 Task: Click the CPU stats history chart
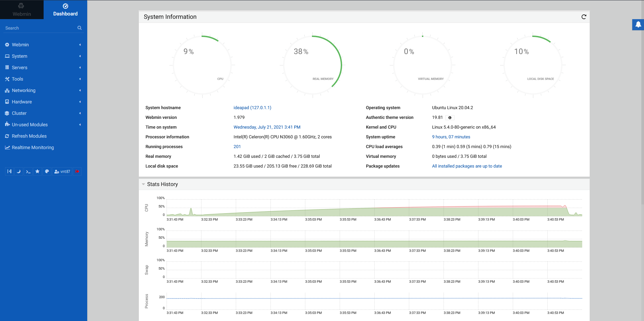pos(374,208)
